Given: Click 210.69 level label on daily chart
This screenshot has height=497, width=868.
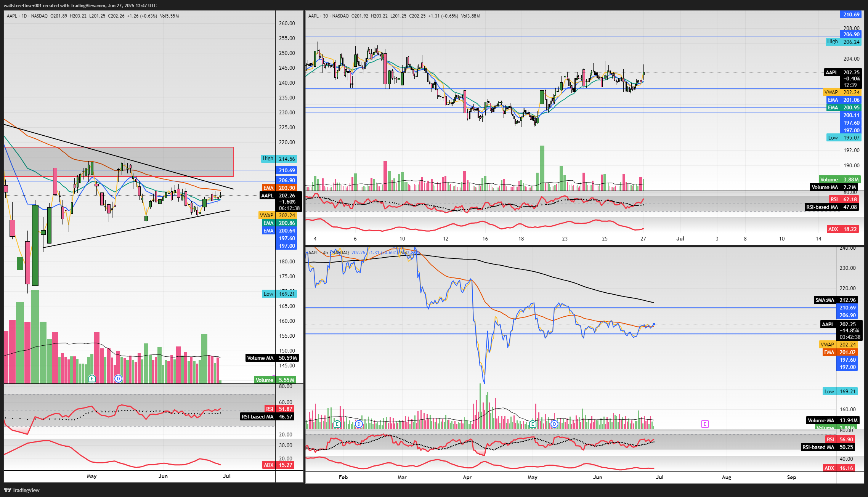Looking at the screenshot, I should (x=287, y=170).
